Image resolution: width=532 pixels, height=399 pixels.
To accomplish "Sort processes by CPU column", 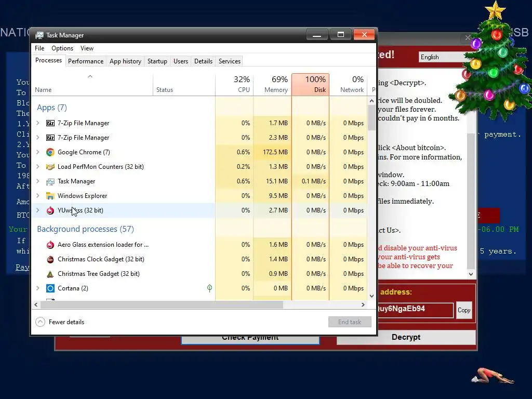I will pos(234,85).
